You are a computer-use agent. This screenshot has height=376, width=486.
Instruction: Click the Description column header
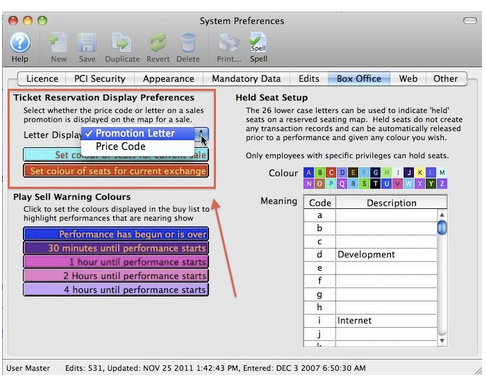pos(391,203)
